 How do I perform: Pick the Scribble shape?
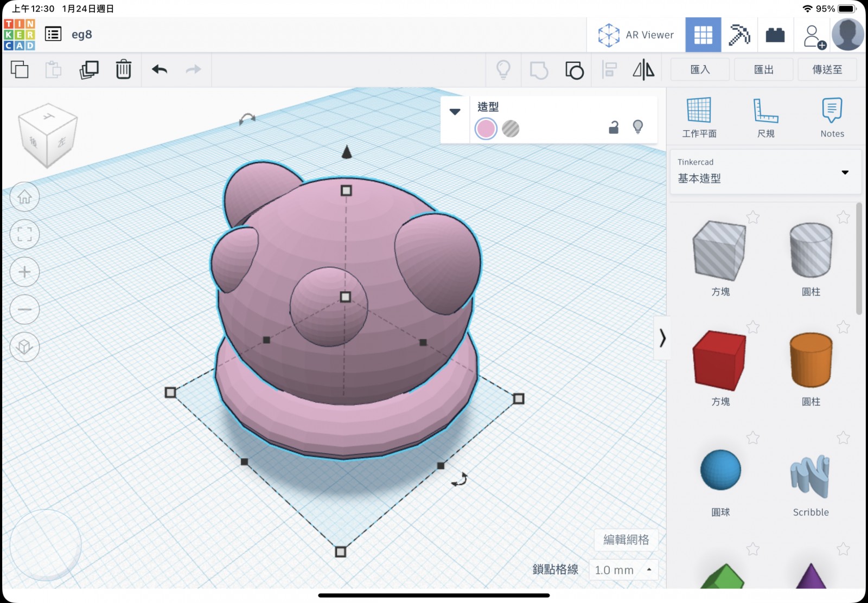point(810,476)
